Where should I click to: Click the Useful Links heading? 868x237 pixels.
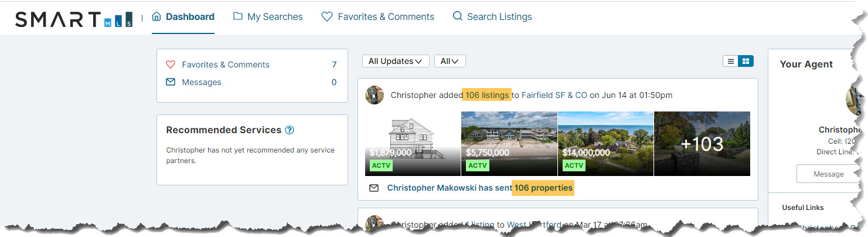pos(803,208)
